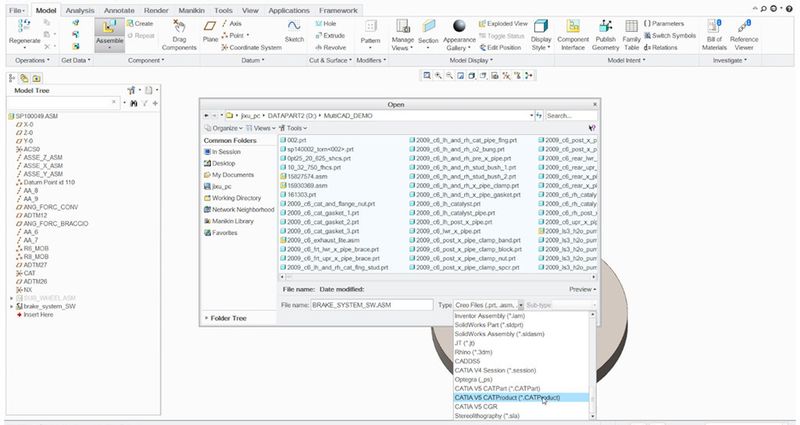Open Relations editor
The image size is (800, 425).
(661, 47)
